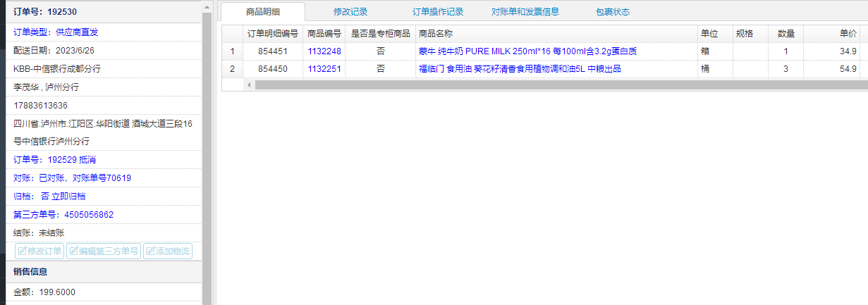This screenshot has height=305, width=868.
Task: Click the 修改订单 button
Action: click(x=39, y=251)
